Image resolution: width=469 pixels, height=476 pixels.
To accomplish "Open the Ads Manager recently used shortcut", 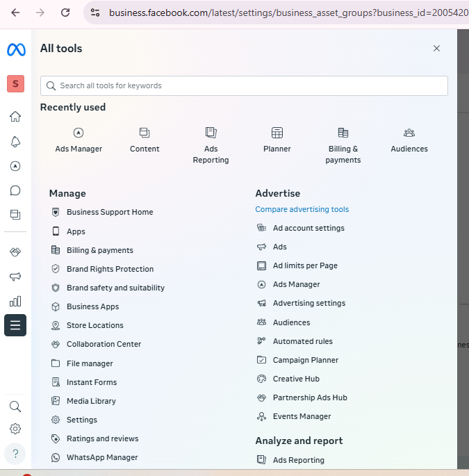I will [79, 140].
